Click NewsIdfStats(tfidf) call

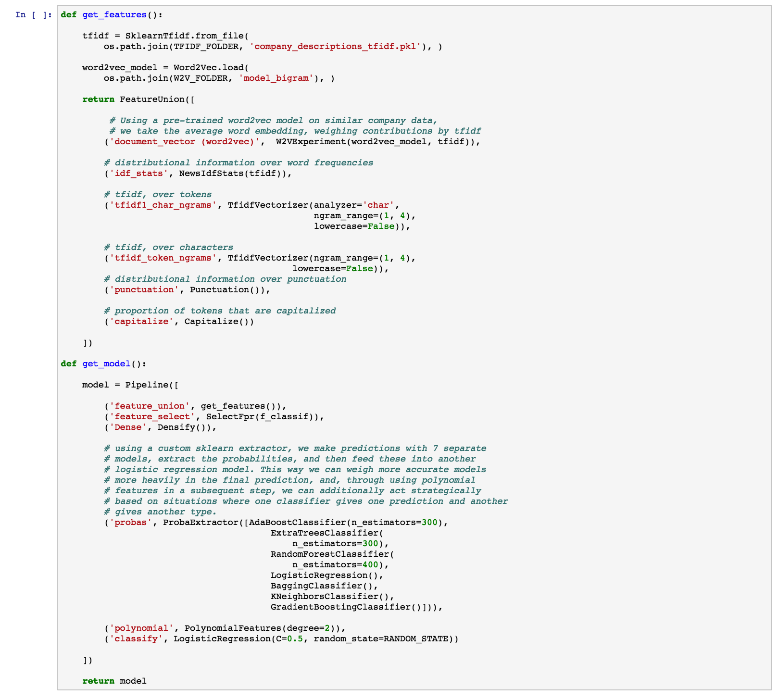click(233, 173)
